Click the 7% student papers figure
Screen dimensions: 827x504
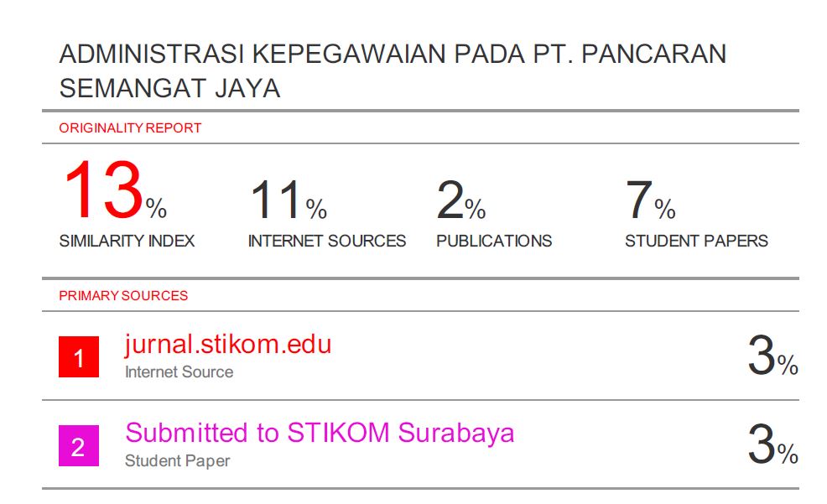(650, 200)
